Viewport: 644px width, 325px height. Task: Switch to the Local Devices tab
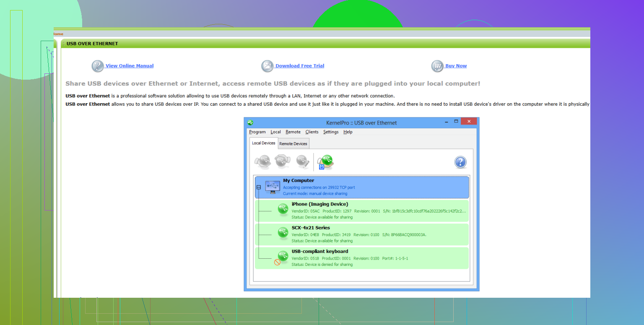tap(264, 143)
